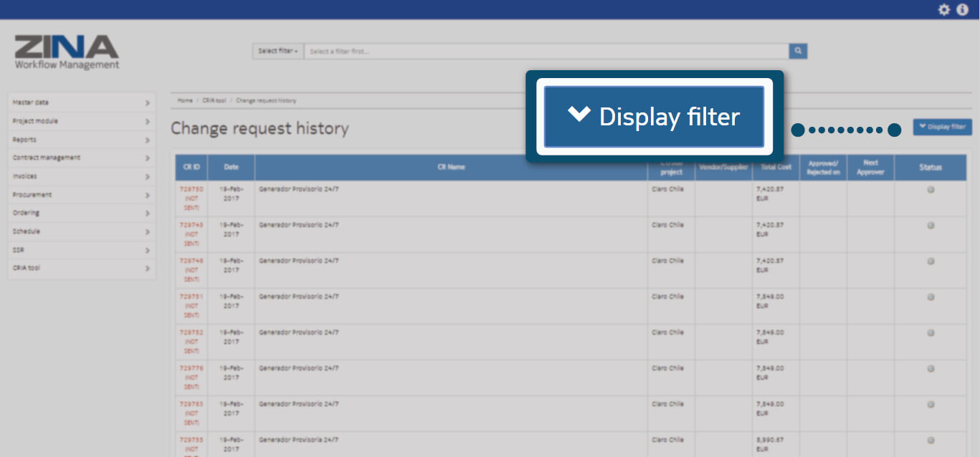Expand the Contract management menu

coord(81,158)
